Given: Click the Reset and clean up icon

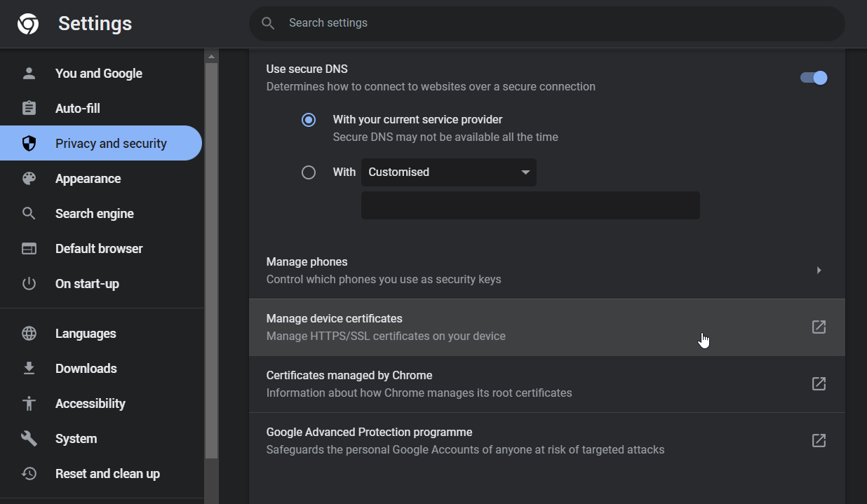Looking at the screenshot, I should pos(29,473).
